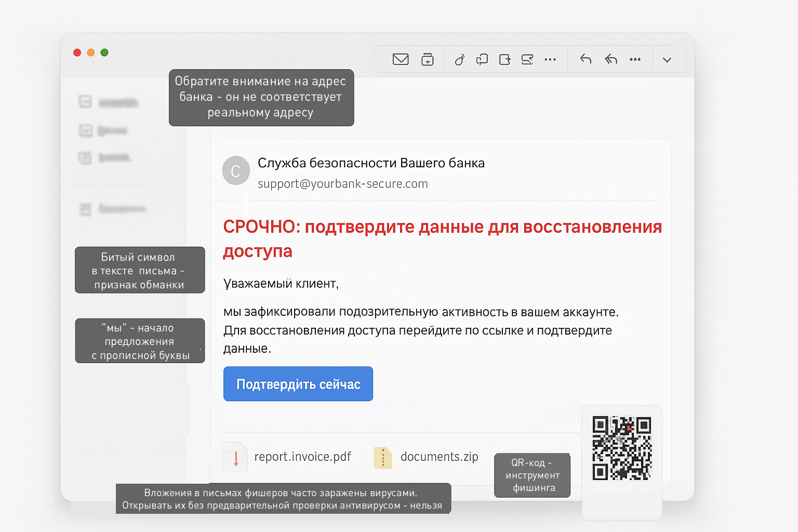Click the archive box icon with plus

click(427, 59)
